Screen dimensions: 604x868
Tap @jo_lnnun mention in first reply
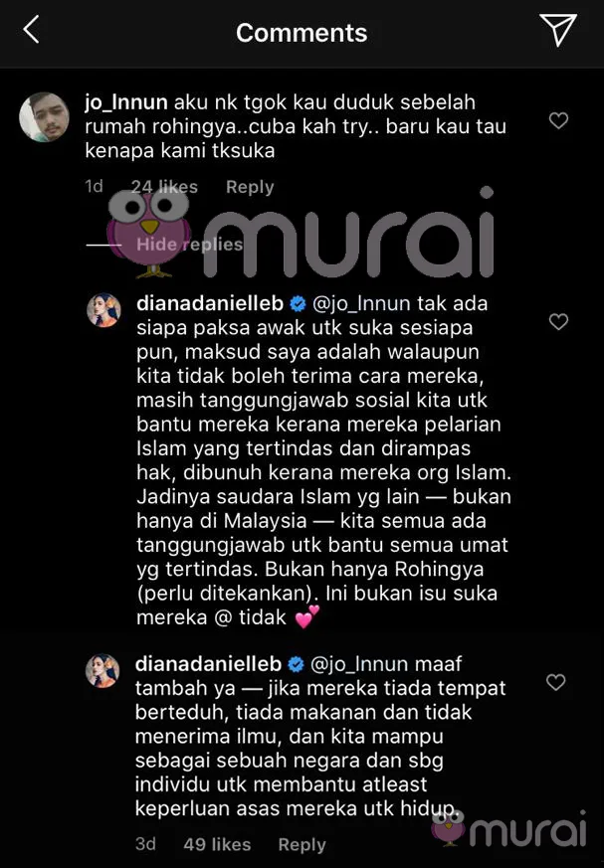click(x=361, y=303)
